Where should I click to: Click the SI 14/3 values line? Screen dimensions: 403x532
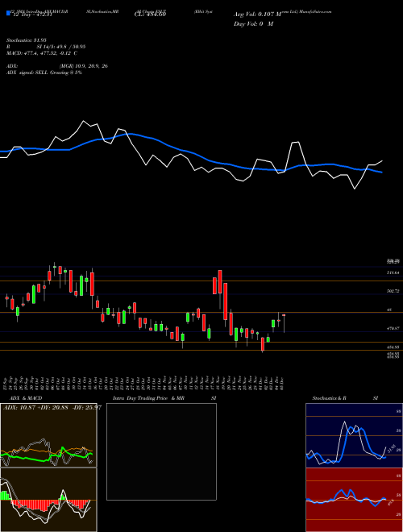[61, 47]
